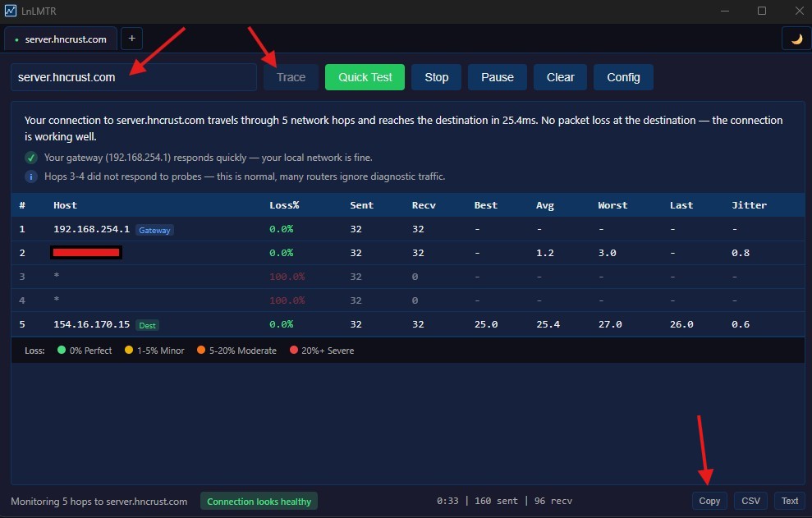Click green 0% Perfect legend dot
The width and height of the screenshot is (812, 518).
(62, 351)
